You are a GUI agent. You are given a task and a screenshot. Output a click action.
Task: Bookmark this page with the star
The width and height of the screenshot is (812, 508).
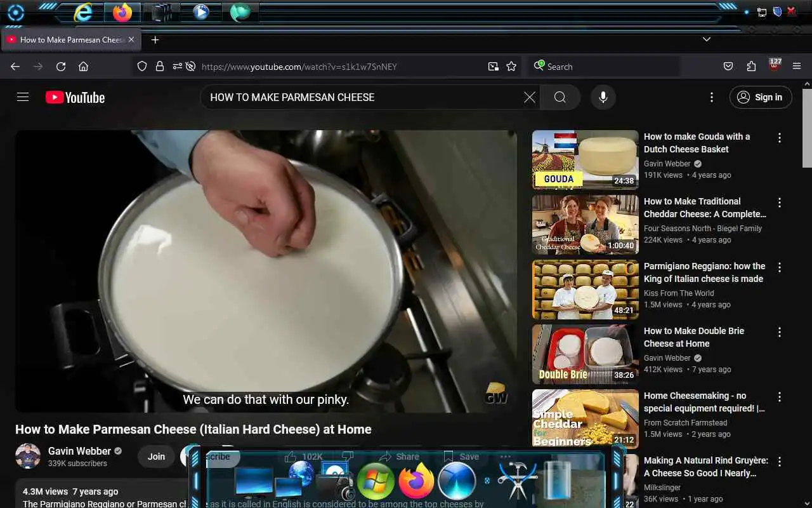click(511, 67)
